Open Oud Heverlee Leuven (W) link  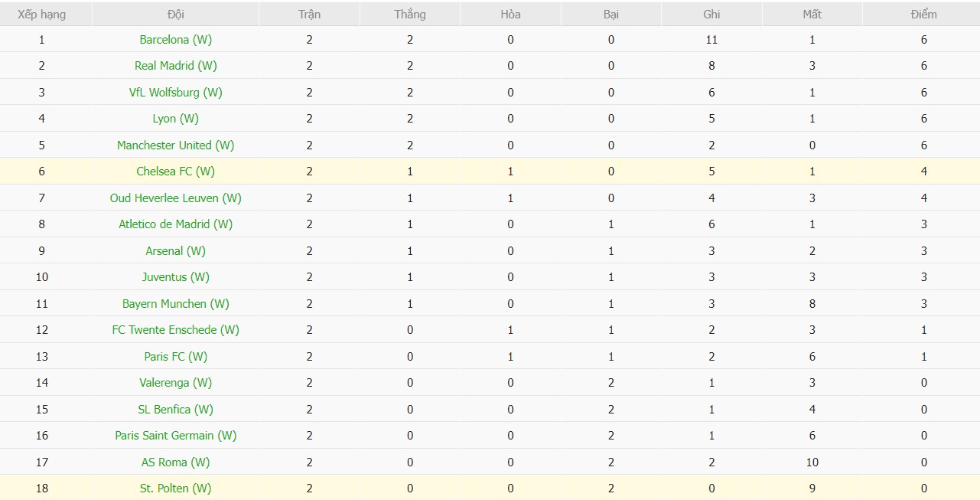click(175, 198)
